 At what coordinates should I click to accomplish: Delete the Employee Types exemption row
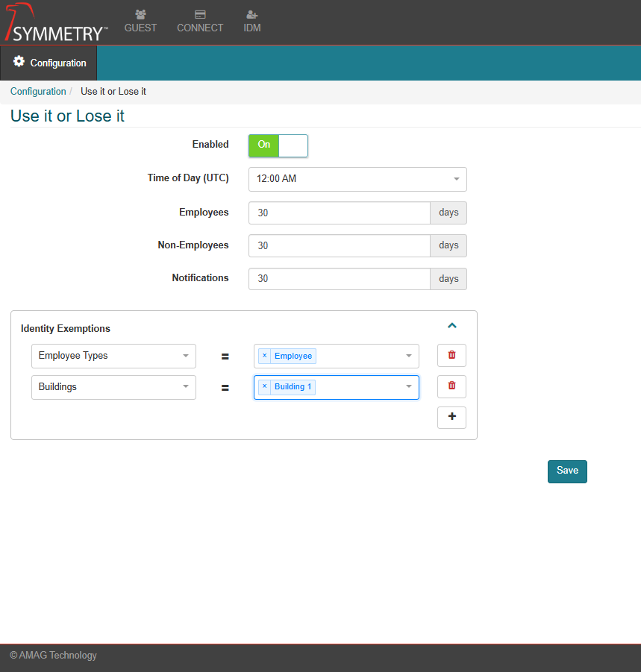451,356
